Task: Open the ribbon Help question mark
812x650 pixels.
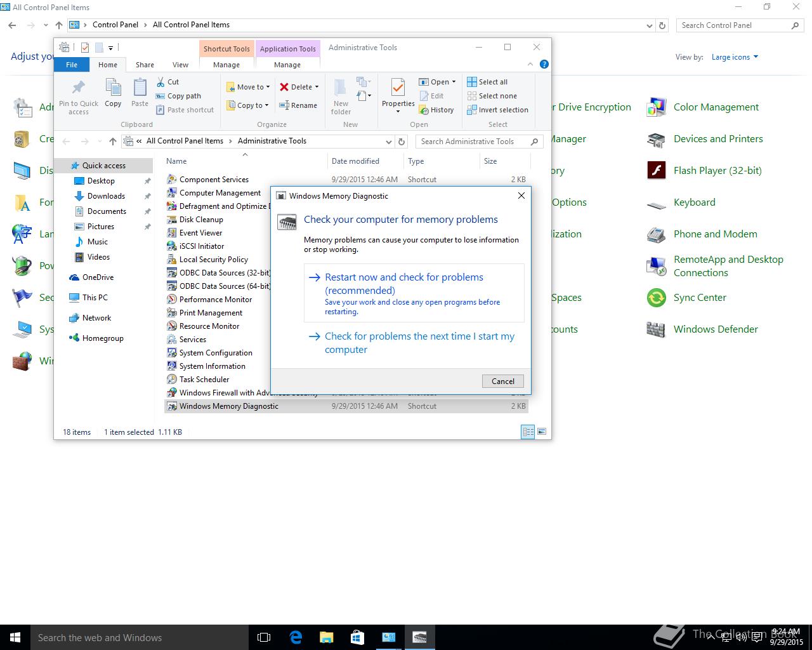Action: click(x=544, y=64)
